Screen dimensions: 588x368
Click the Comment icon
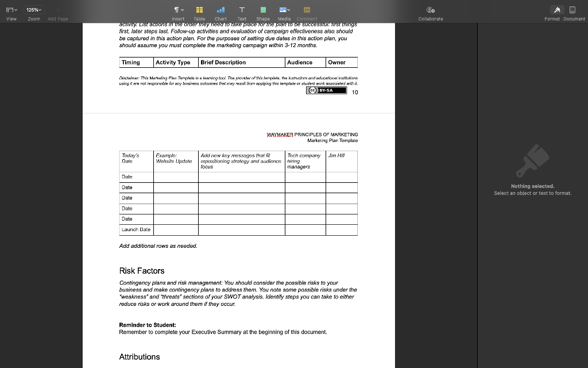[306, 10]
